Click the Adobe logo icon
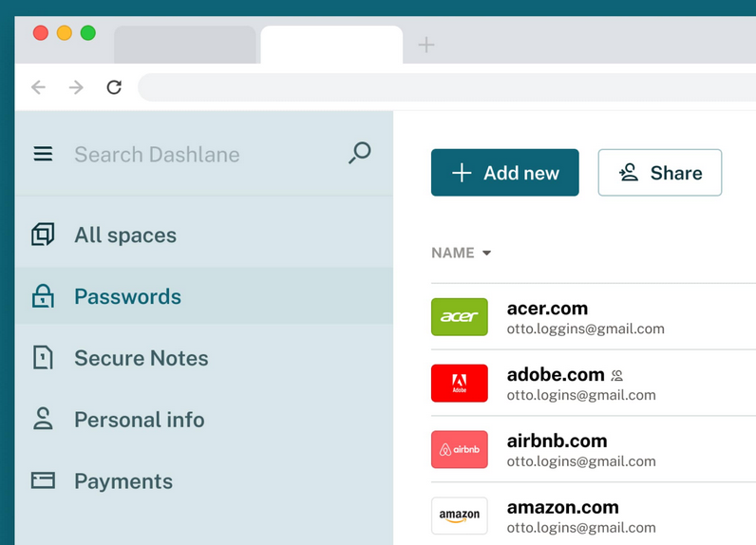Viewport: 756px width, 545px height. (459, 384)
